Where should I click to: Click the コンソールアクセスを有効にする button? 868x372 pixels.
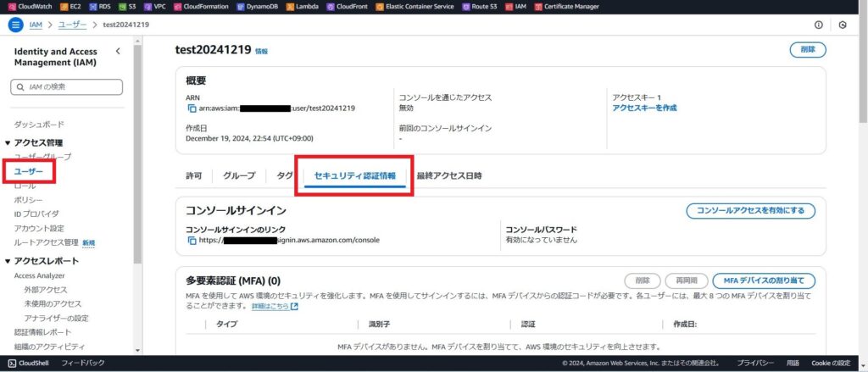point(750,210)
